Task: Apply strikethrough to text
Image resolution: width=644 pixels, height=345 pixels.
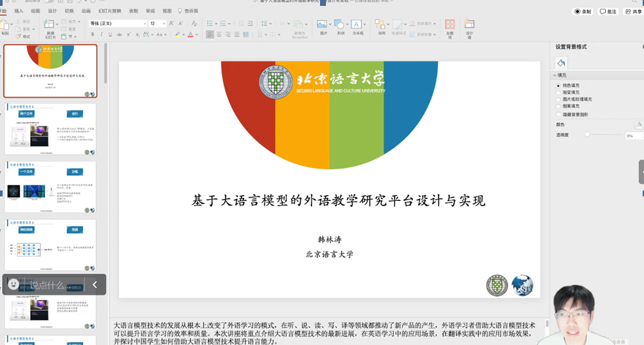Action: coord(119,35)
